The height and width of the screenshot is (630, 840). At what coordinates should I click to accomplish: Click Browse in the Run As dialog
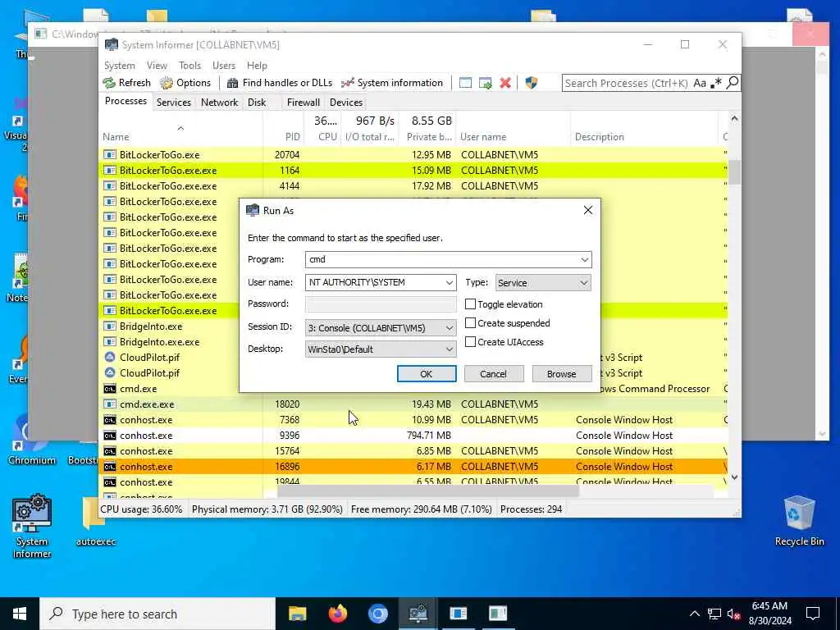(x=561, y=374)
